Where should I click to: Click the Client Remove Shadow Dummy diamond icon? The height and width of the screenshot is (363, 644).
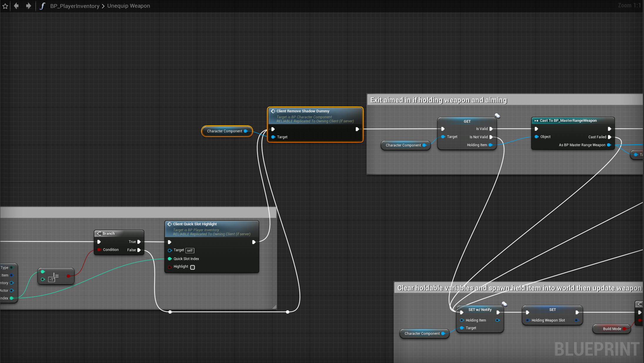pyautogui.click(x=273, y=111)
